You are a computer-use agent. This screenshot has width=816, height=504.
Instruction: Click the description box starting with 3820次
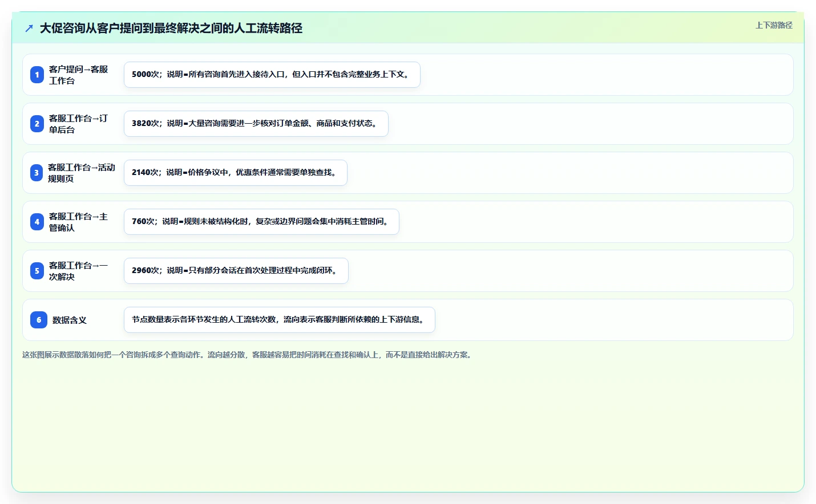256,124
